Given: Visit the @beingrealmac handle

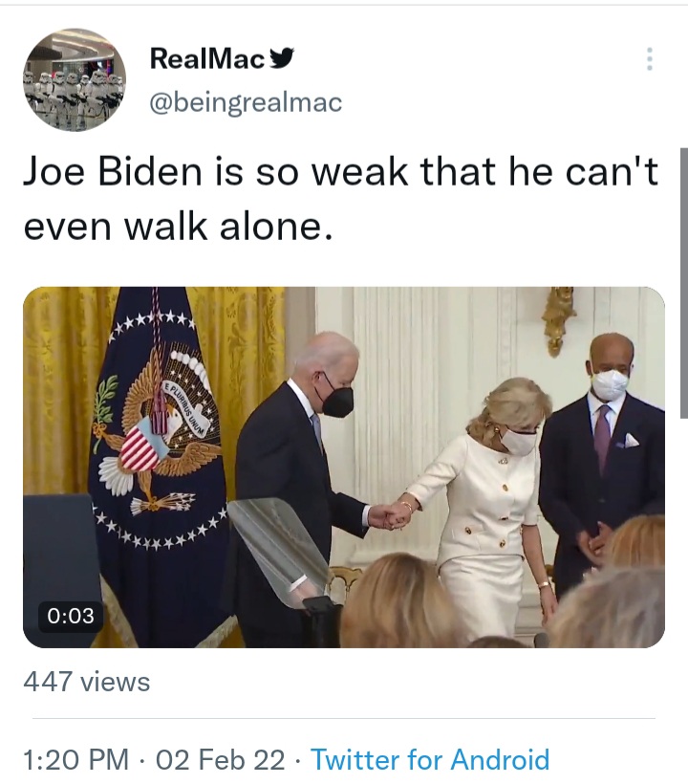Looking at the screenshot, I should click(x=246, y=102).
